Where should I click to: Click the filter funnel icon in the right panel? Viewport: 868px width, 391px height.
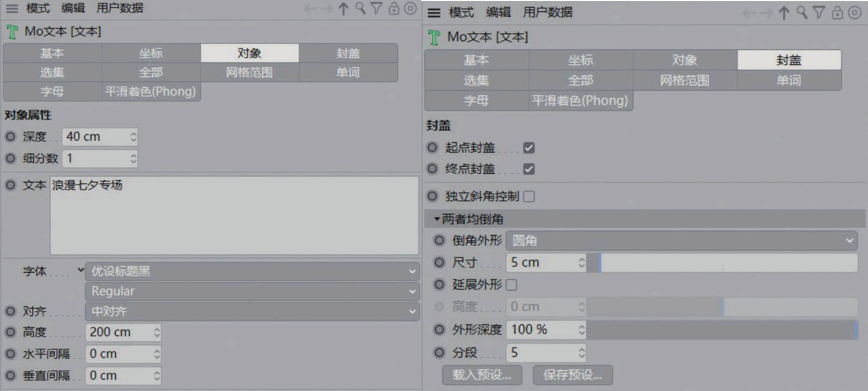click(819, 12)
